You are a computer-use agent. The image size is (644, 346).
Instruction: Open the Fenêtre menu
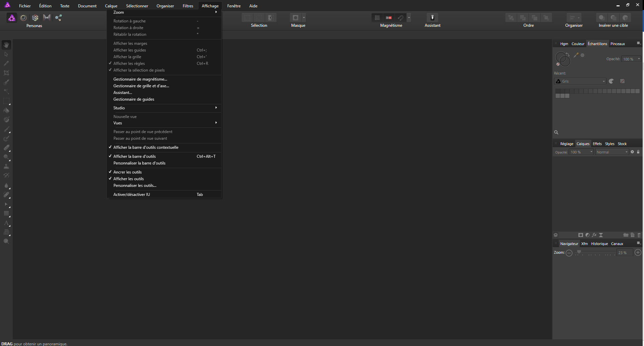234,6
